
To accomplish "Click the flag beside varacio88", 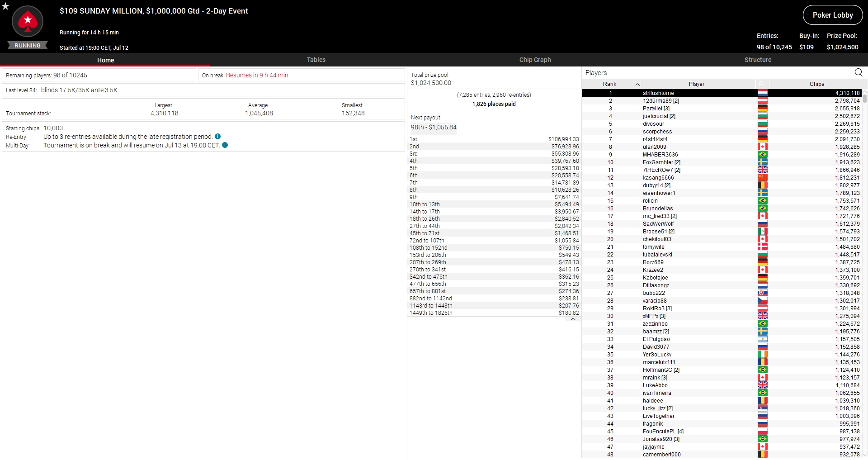I will (x=762, y=300).
